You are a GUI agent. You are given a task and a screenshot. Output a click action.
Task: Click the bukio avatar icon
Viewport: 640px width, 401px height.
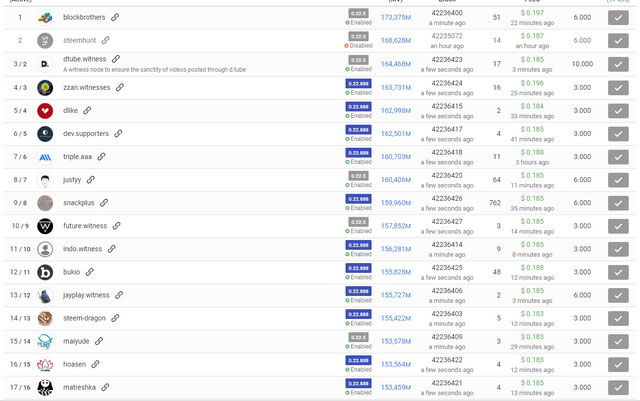46,272
